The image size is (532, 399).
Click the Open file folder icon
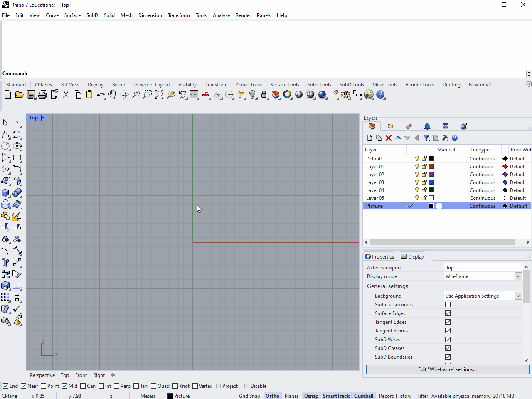pyautogui.click(x=19, y=95)
